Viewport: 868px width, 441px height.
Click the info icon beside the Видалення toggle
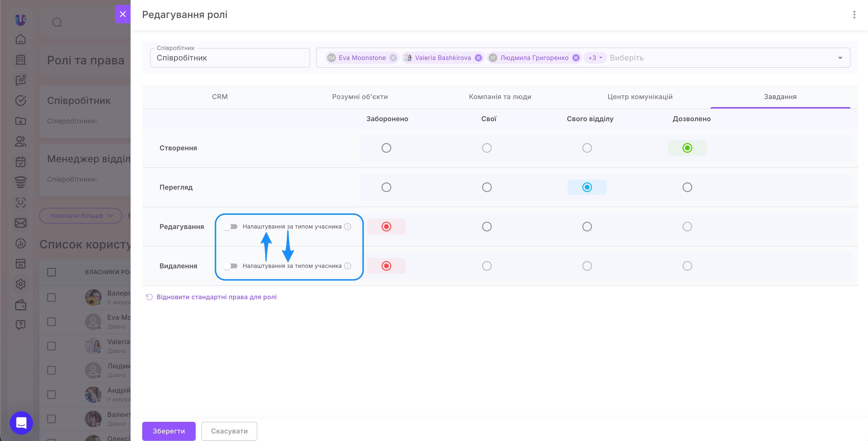[x=347, y=266]
